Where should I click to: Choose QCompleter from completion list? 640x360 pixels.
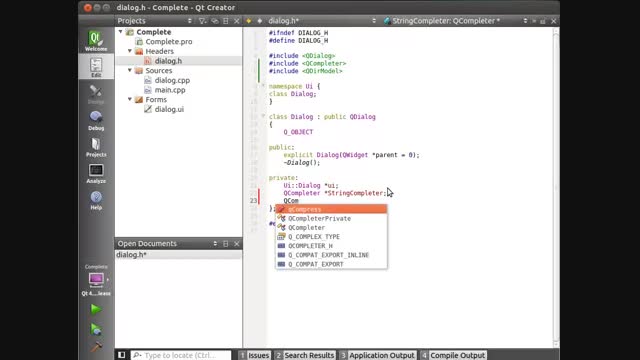coord(331,228)
